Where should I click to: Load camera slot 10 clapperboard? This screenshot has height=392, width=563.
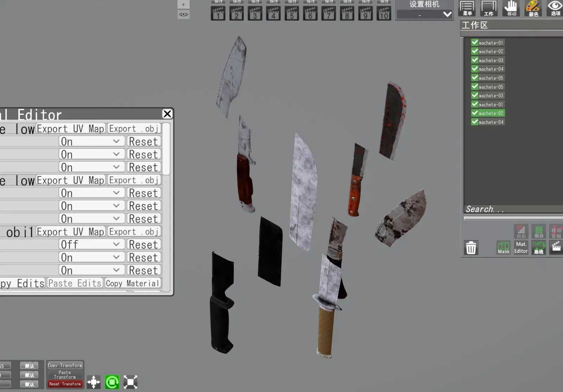384,14
